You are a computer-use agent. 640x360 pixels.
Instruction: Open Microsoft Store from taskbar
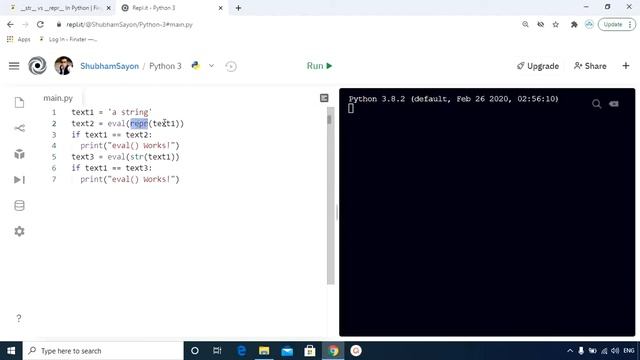point(310,351)
